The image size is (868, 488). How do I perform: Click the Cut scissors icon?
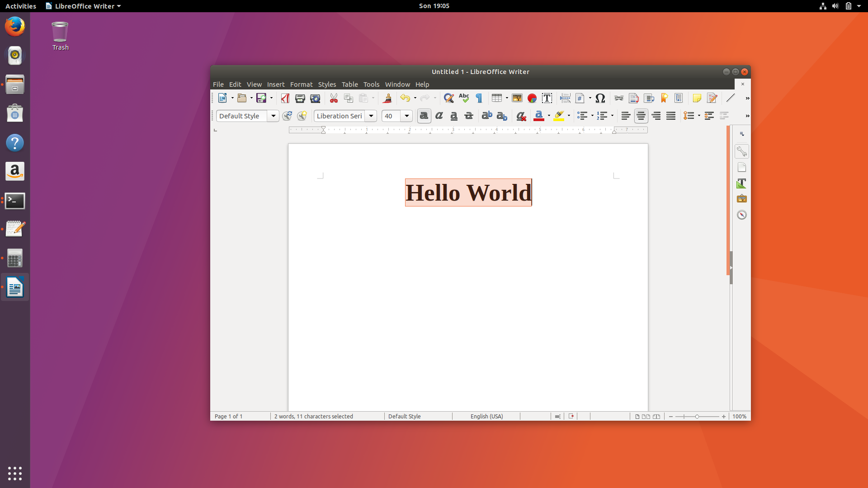[334, 98]
